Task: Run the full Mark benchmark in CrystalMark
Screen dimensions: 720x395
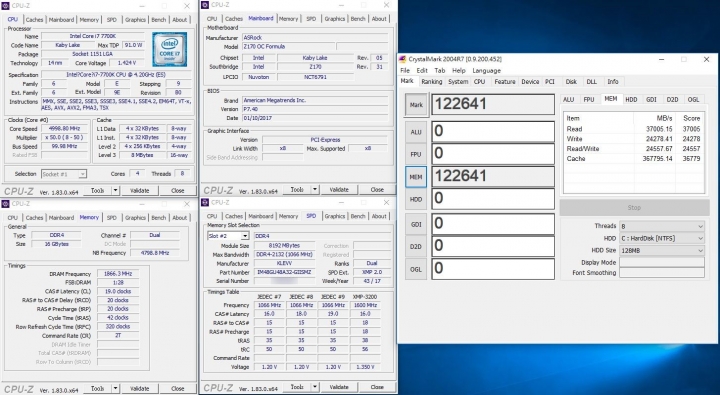Action: [416, 105]
